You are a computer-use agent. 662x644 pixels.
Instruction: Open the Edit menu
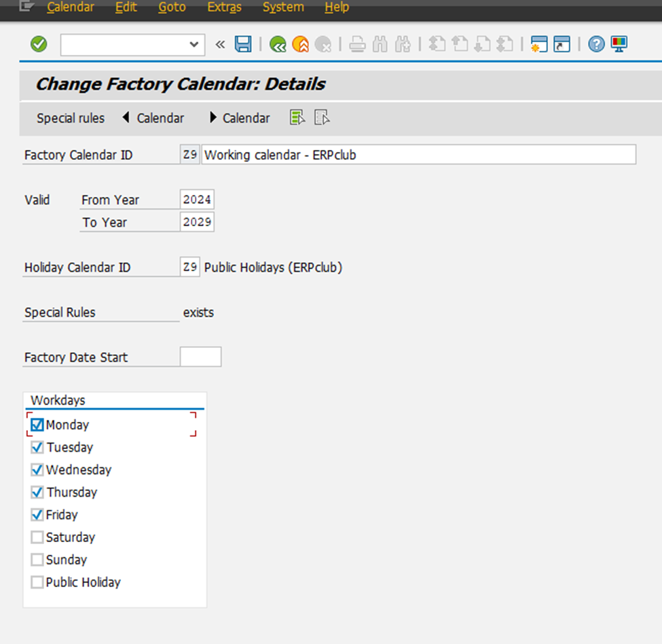click(x=126, y=7)
